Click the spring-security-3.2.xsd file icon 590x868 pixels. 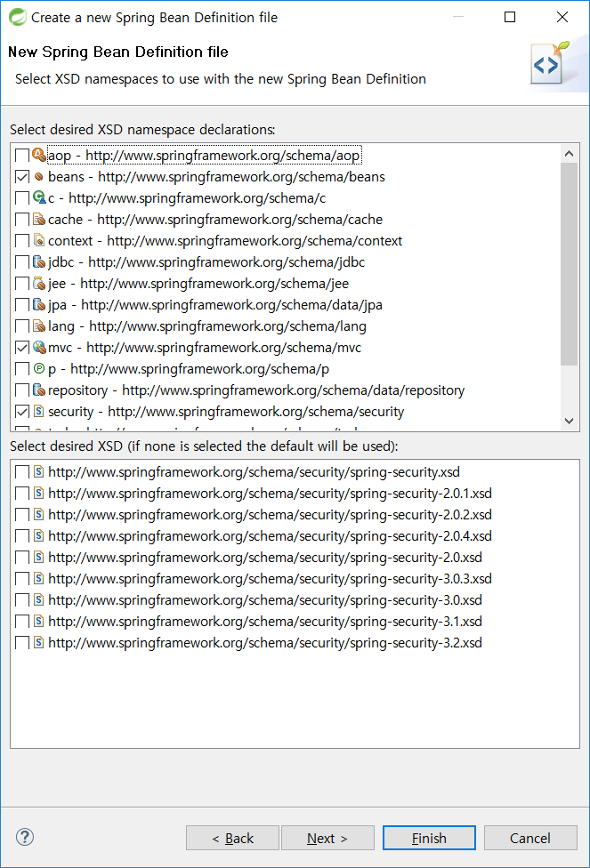point(39,642)
